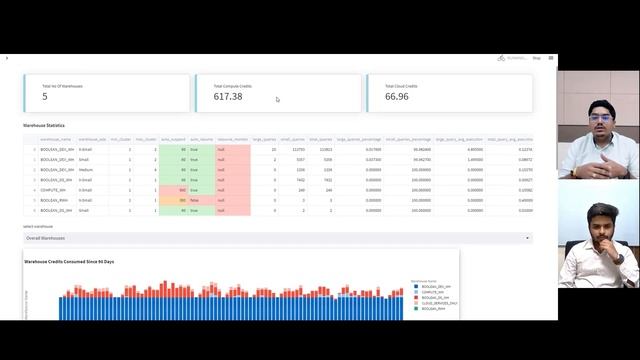Click the large_queries_percentage column header
The image size is (640, 360).
click(x=359, y=140)
